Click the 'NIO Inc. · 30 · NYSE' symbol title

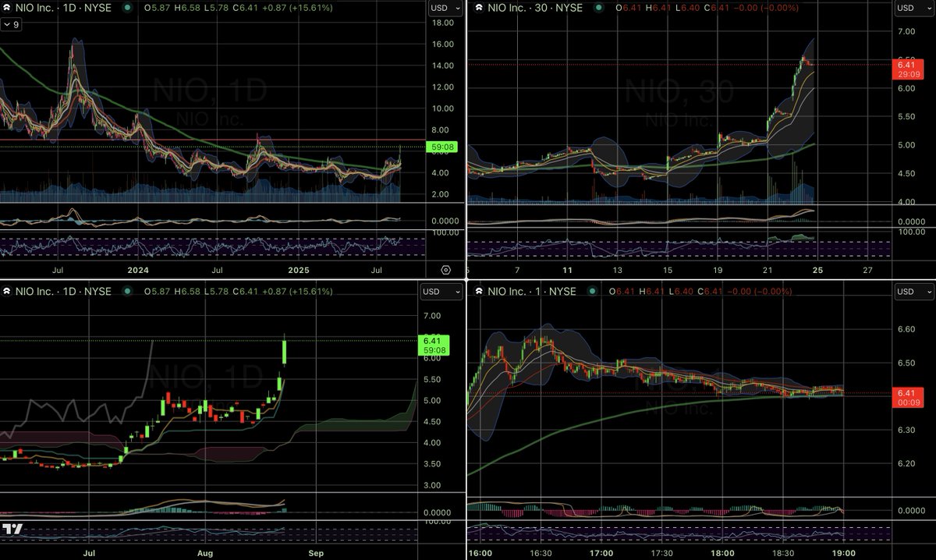click(537, 9)
